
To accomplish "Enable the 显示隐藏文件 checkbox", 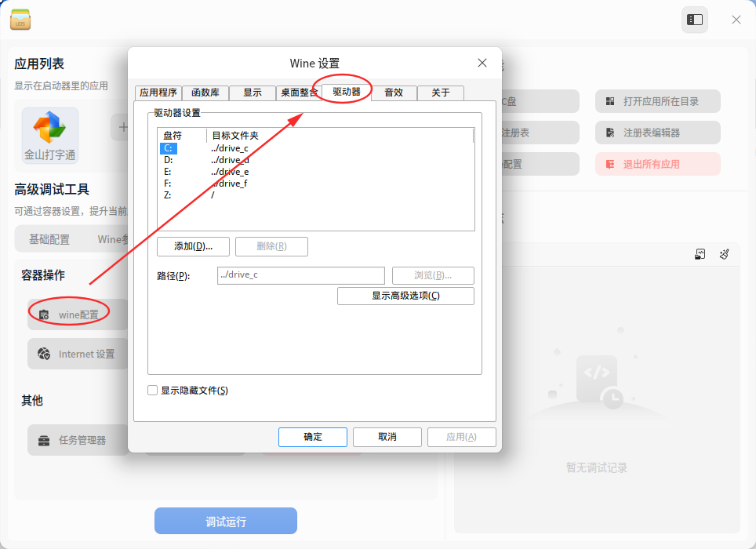I will pyautogui.click(x=152, y=391).
